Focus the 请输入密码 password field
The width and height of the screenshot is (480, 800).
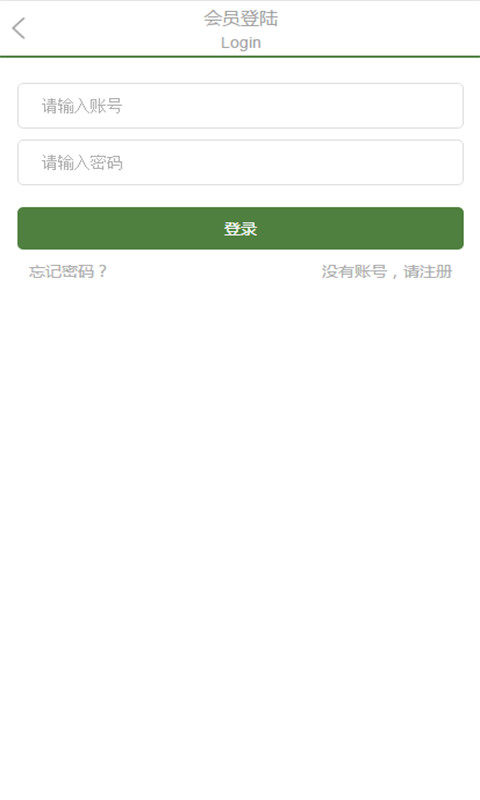point(240,162)
